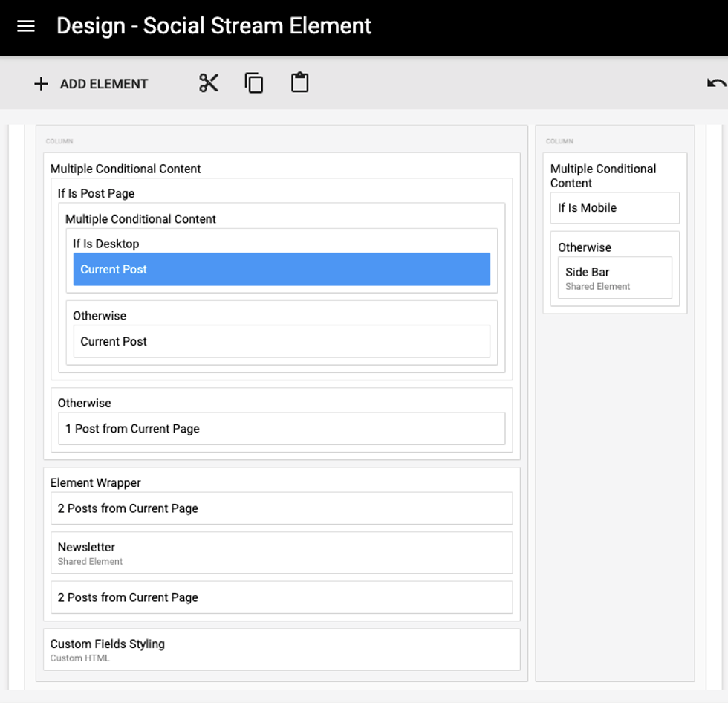Select the Newsletter shared element
Screen dimensions: 728x703
[x=282, y=553]
